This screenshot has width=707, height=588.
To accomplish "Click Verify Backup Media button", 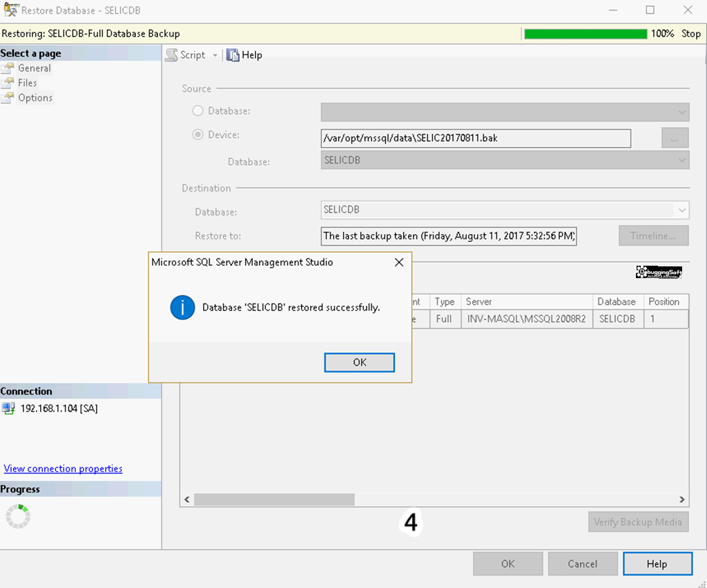I will (638, 522).
